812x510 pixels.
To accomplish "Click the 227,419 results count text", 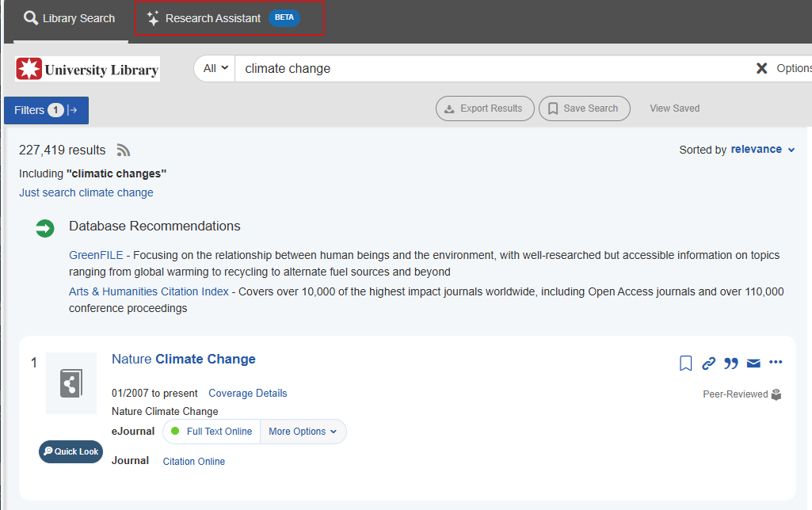I will click(62, 150).
